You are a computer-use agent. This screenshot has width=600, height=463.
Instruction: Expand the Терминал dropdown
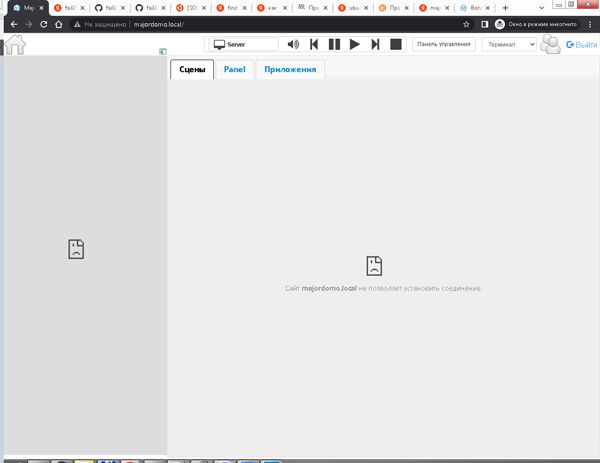coord(509,44)
